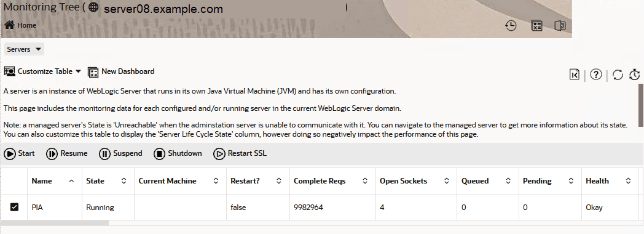644x234 pixels.
Task: Expand the Customize Table arrow
Action: click(x=78, y=71)
